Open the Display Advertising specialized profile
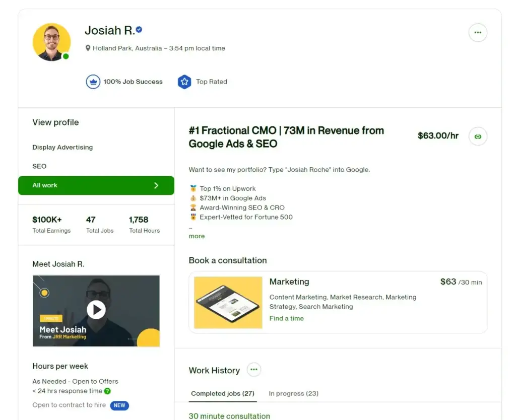This screenshot has height=420, width=516. [x=62, y=147]
